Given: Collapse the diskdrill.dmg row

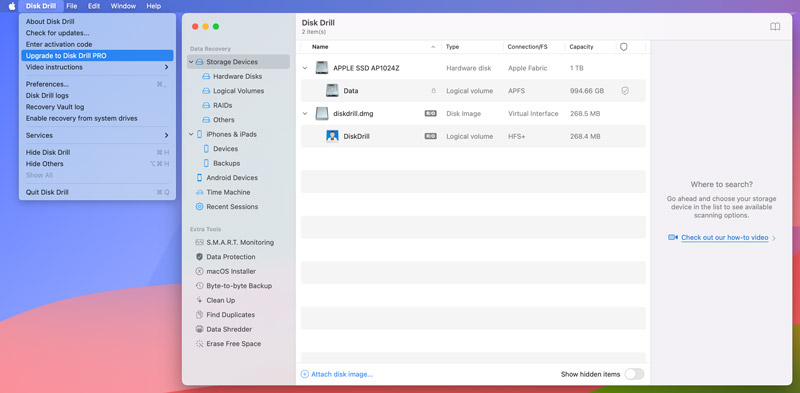Looking at the screenshot, I should point(305,113).
